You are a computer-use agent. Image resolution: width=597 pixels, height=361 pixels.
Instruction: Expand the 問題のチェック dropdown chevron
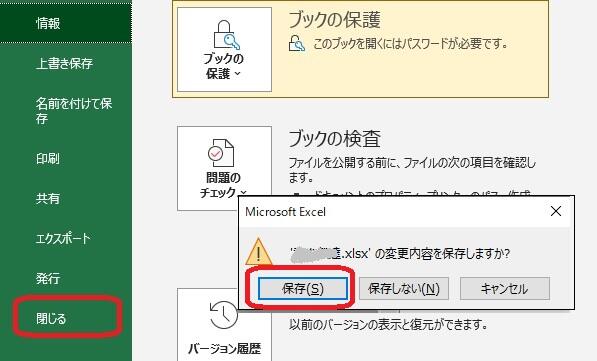pos(244,192)
